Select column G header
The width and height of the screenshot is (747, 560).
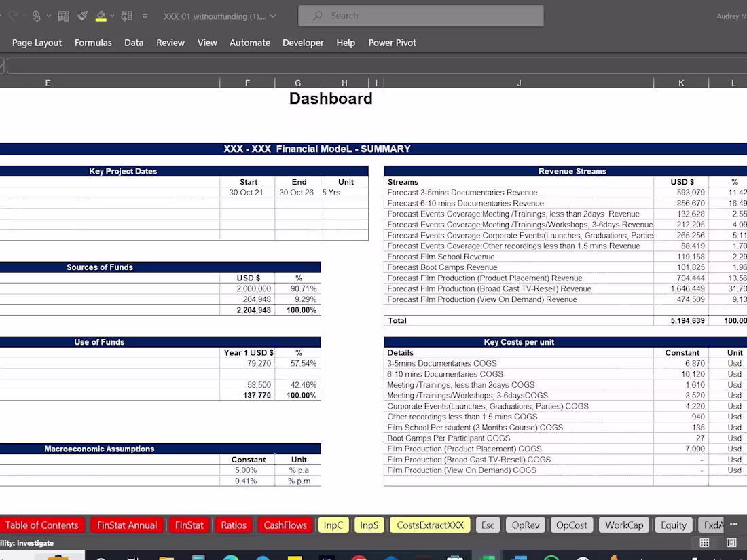[297, 83]
